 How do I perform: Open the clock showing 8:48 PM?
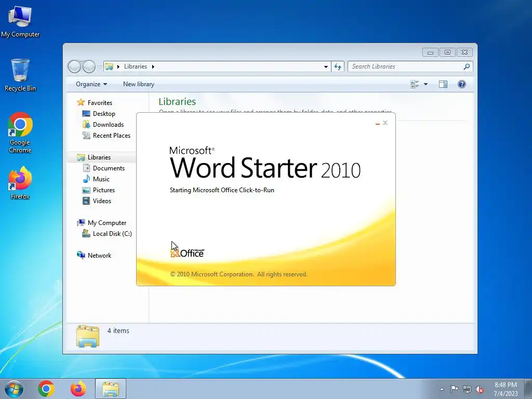[x=506, y=389]
